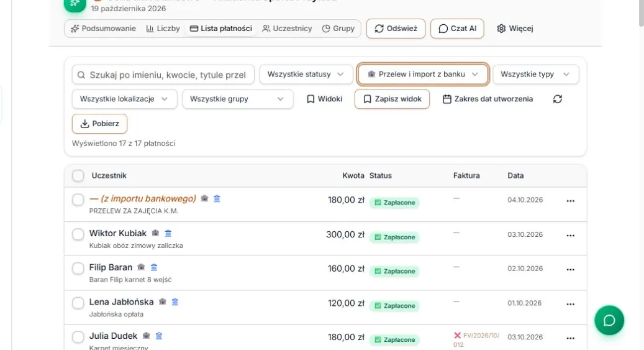This screenshot has height=350, width=644.
Task: Open the green chat bubble widget
Action: click(609, 320)
